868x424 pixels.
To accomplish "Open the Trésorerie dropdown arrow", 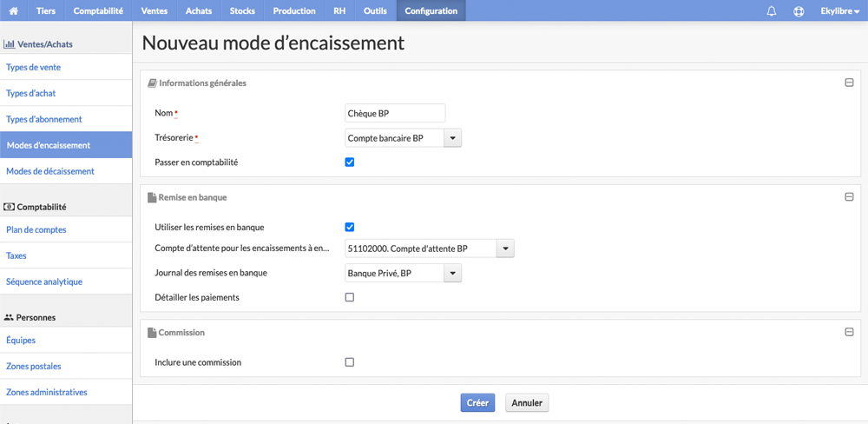I will [x=453, y=138].
